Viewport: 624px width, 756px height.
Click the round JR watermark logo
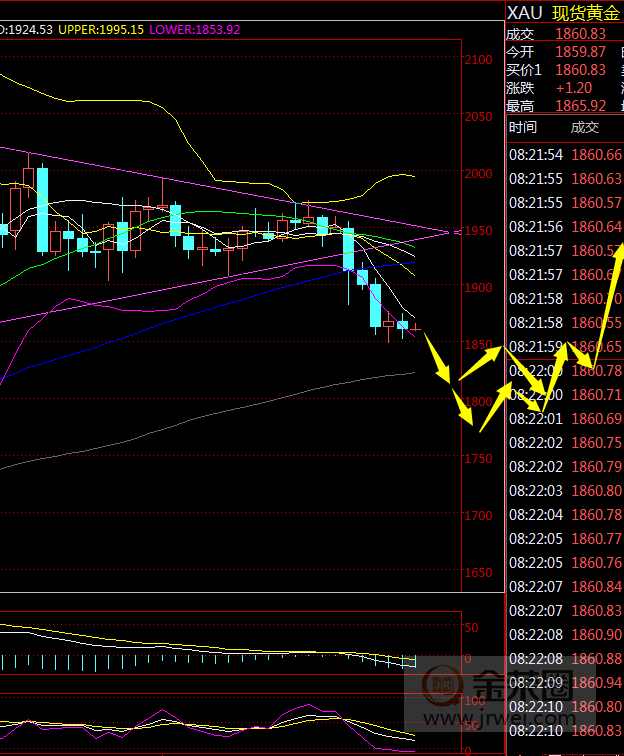(x=438, y=686)
